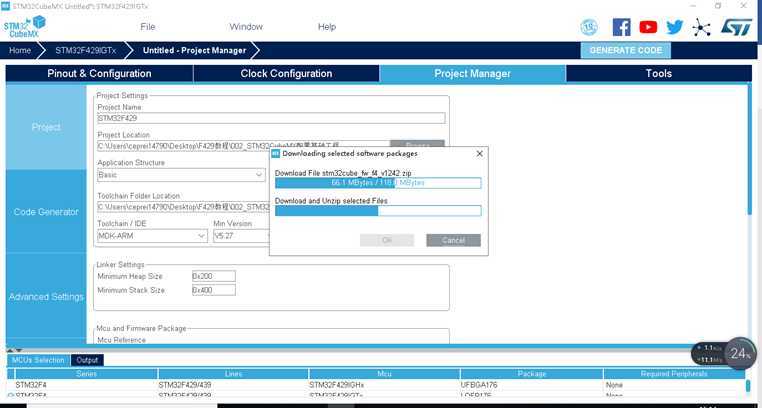The image size is (762, 408).
Task: Edit the Minimum Heap Size field
Action: 214,276
